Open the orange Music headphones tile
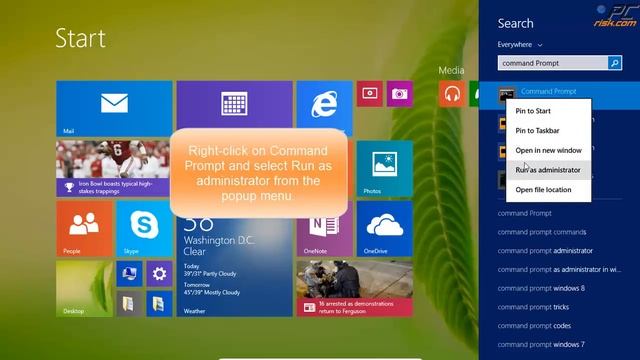Screen dimensions: 640x360 452,94
